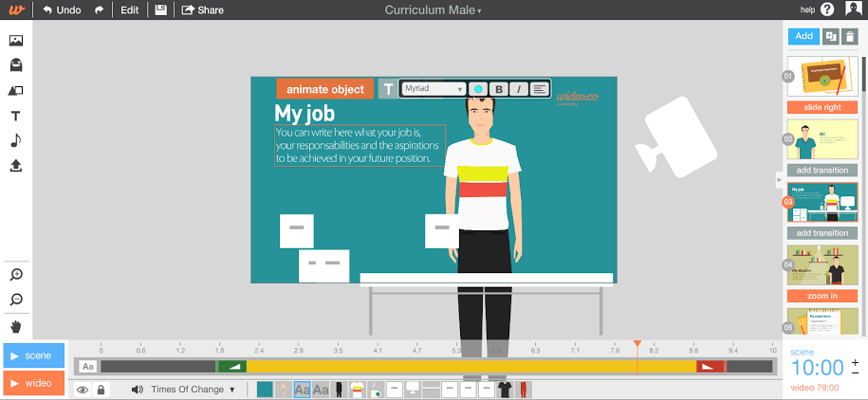The image size is (868, 400).
Task: Toggle bold text formatting
Action: (499, 89)
